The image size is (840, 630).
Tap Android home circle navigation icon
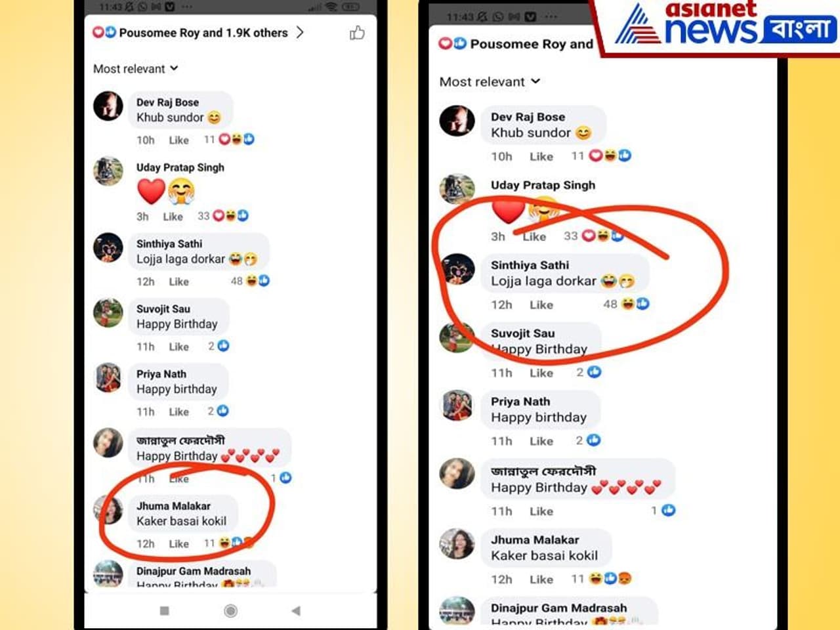tap(230, 610)
